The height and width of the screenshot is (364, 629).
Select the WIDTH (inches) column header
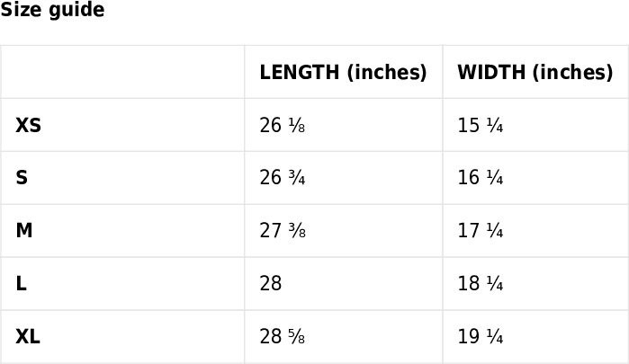click(535, 73)
